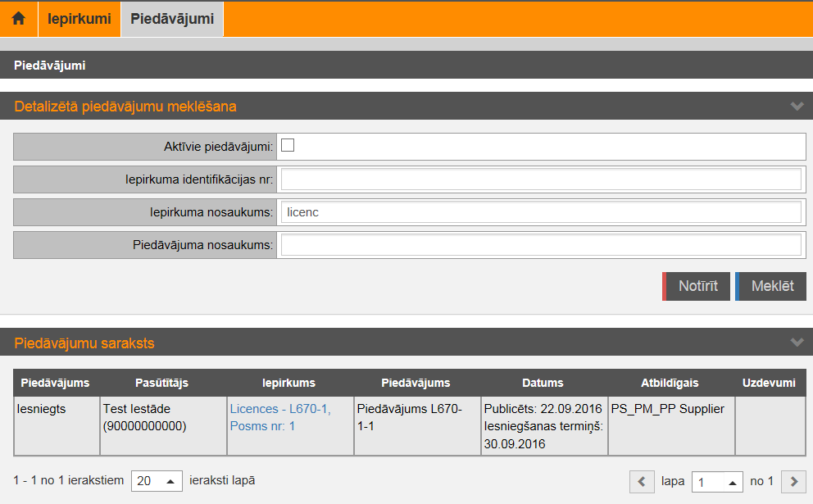
Task: Click the Atbildīgais column header
Action: pos(670,383)
